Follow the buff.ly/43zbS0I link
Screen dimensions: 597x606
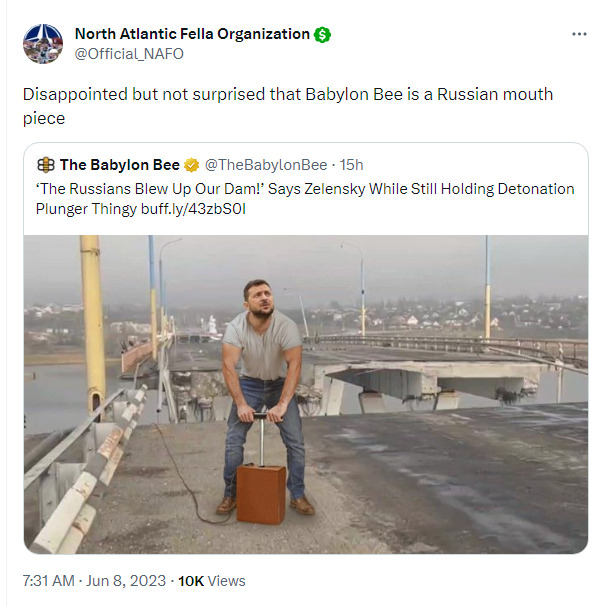(x=193, y=209)
